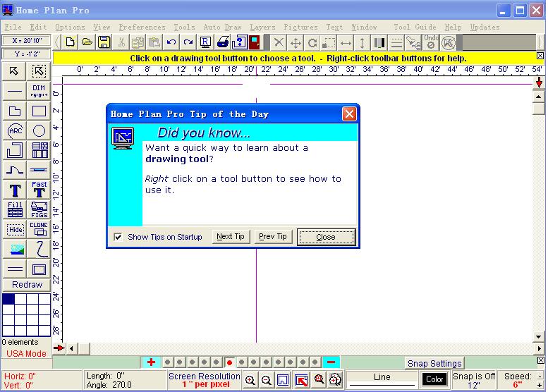Open the Layers menu
This screenshot has height=392, width=548.
tap(262, 27)
